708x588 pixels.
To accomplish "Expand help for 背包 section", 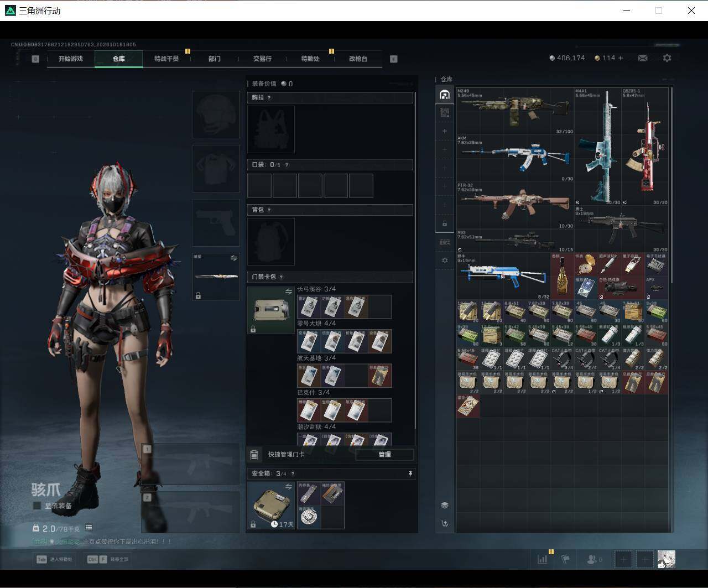I will point(269,210).
